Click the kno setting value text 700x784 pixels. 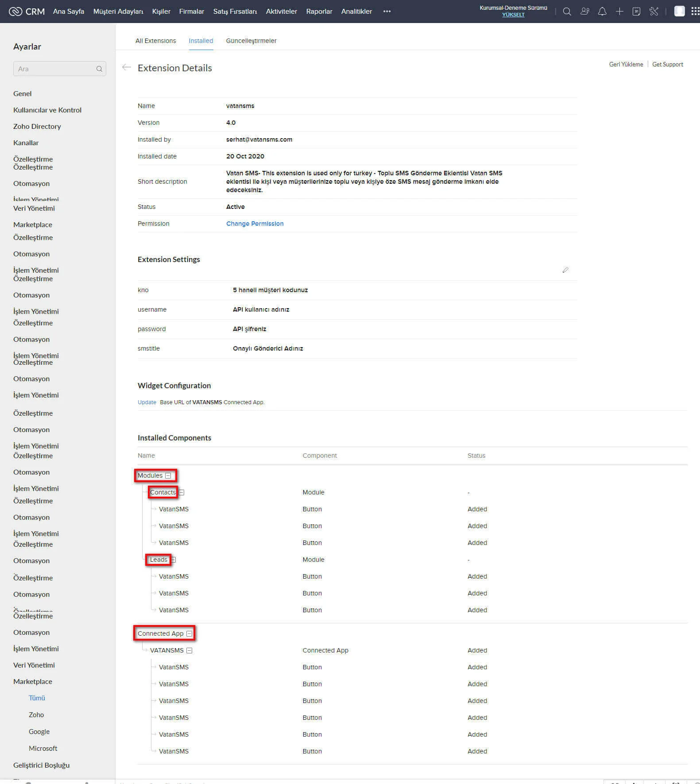pos(271,290)
